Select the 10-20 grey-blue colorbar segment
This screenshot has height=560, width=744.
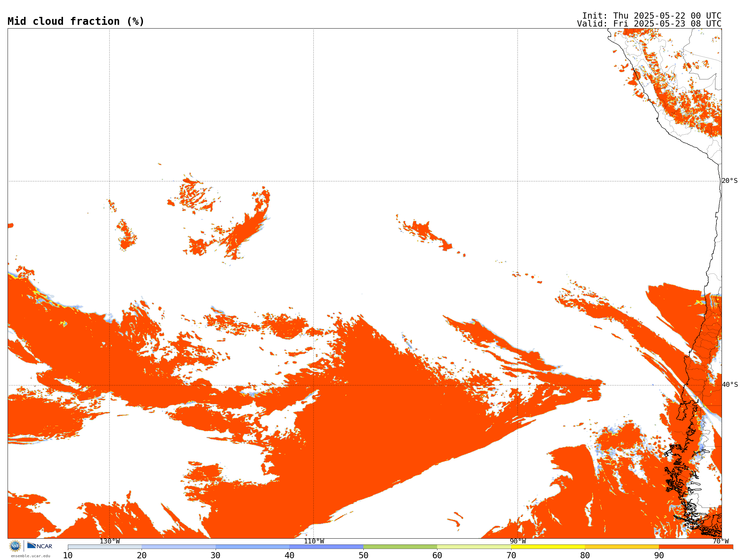tap(105, 547)
